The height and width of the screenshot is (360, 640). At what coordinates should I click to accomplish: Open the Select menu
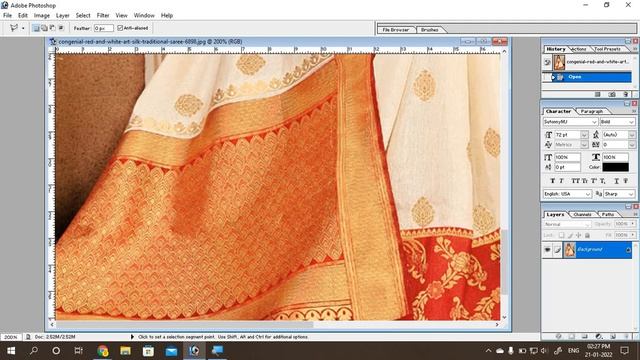(x=83, y=15)
